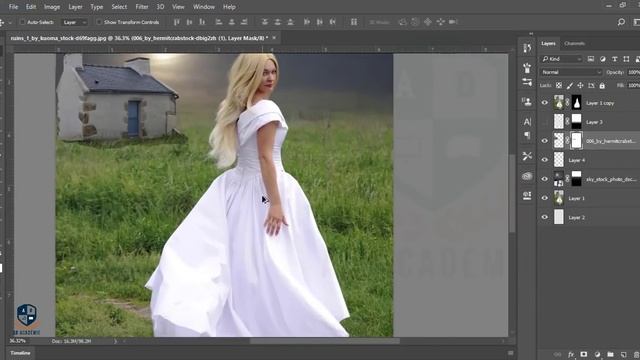640x360 pixels.
Task: Toggle visibility of Layer 2
Action: (x=544, y=217)
